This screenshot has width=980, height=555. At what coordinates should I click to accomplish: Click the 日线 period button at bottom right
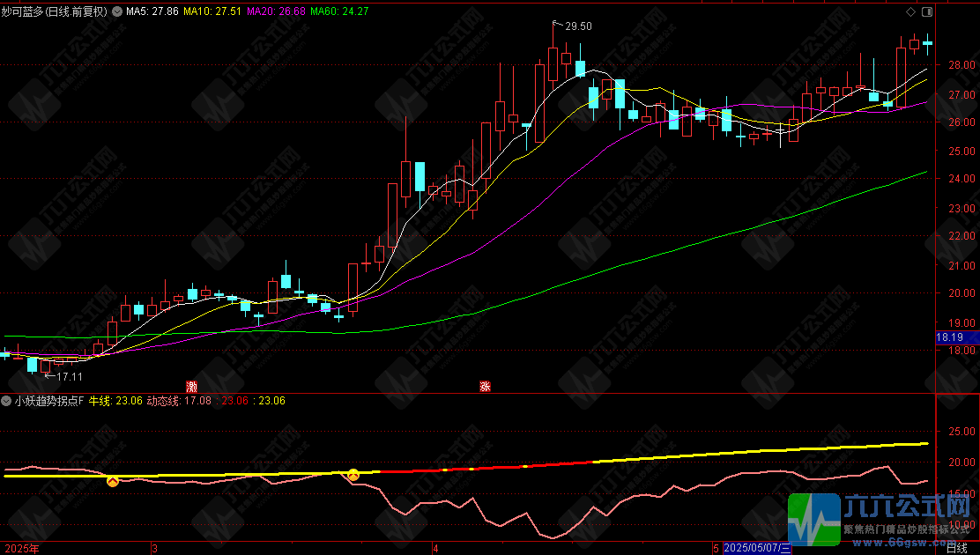(956, 548)
